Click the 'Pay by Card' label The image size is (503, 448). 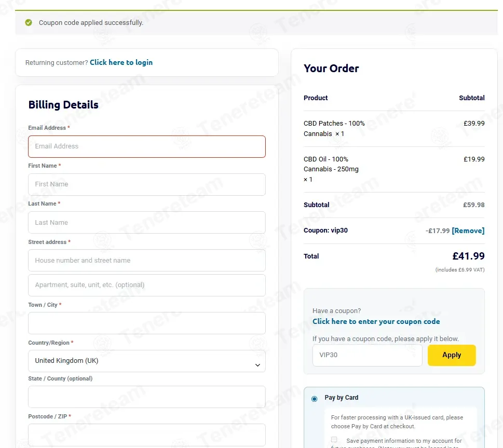342,398
